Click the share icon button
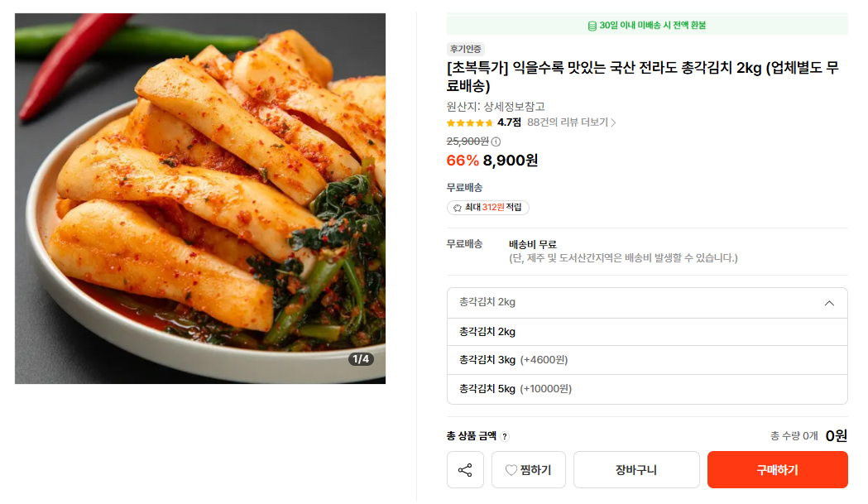 (465, 470)
